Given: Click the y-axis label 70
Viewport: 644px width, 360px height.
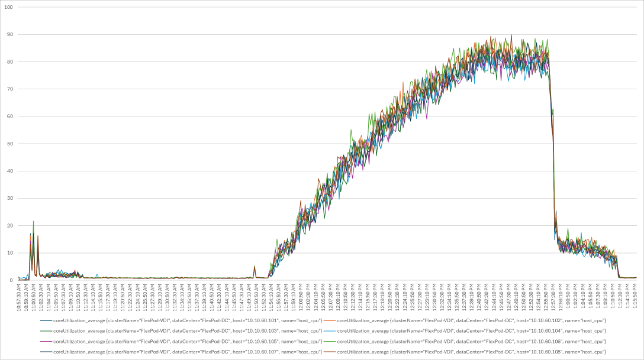Looking at the screenshot, I should 10,89.
